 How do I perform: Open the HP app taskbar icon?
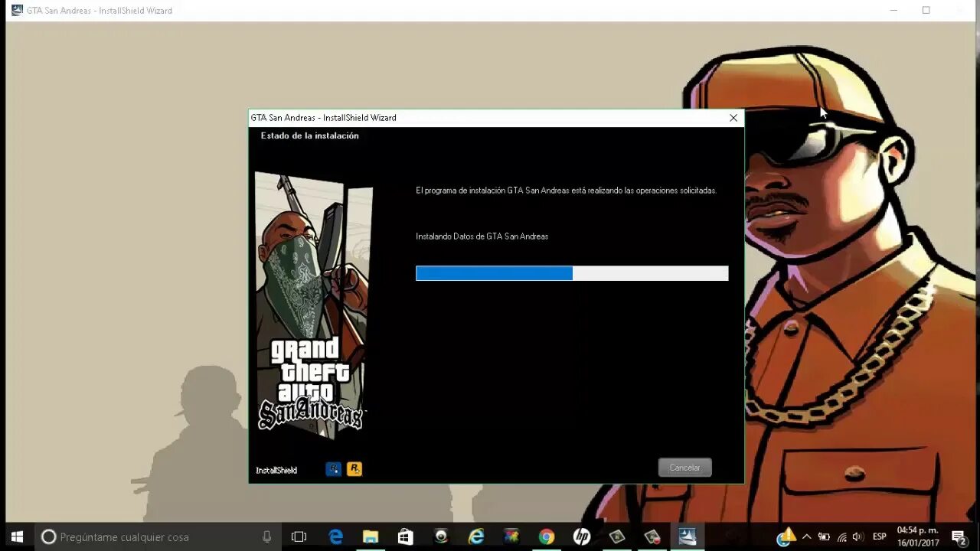point(581,536)
